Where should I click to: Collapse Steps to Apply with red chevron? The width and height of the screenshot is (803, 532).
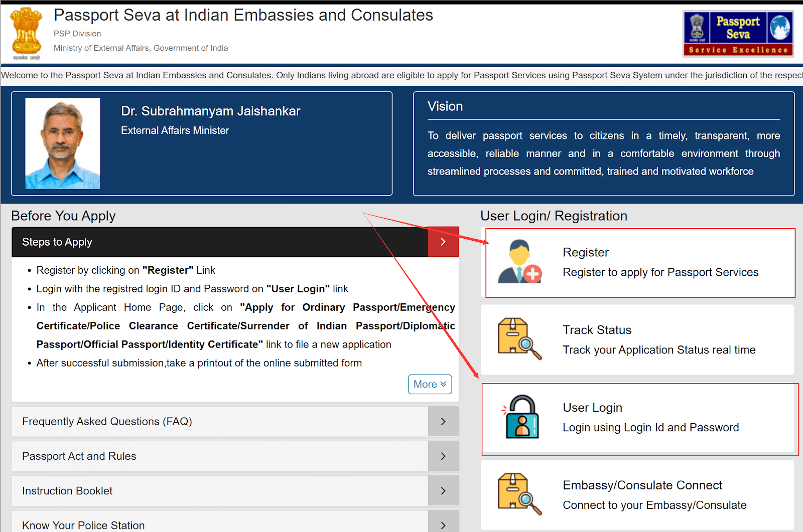[x=443, y=242]
